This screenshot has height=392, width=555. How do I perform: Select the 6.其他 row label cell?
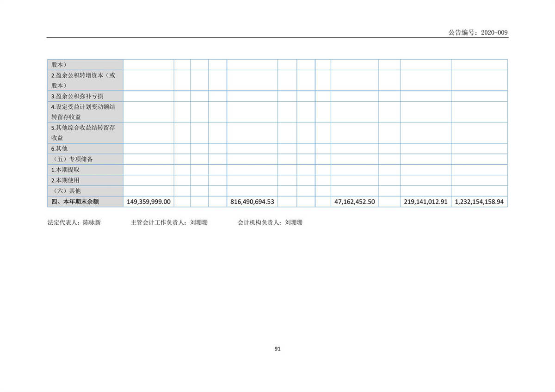[x=60, y=148]
